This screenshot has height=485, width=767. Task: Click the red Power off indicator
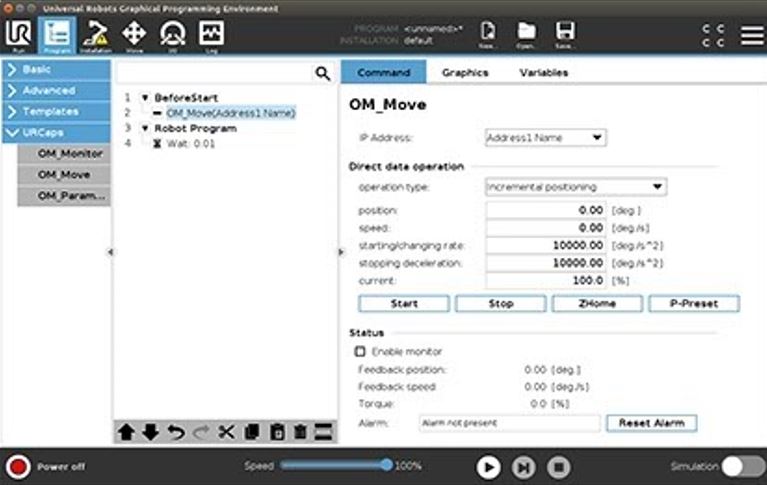(17, 467)
